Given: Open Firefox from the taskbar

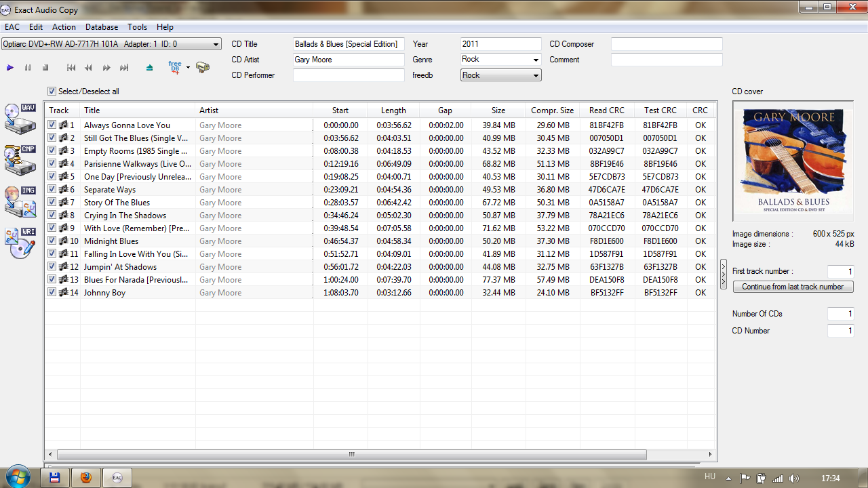Looking at the screenshot, I should [85, 477].
